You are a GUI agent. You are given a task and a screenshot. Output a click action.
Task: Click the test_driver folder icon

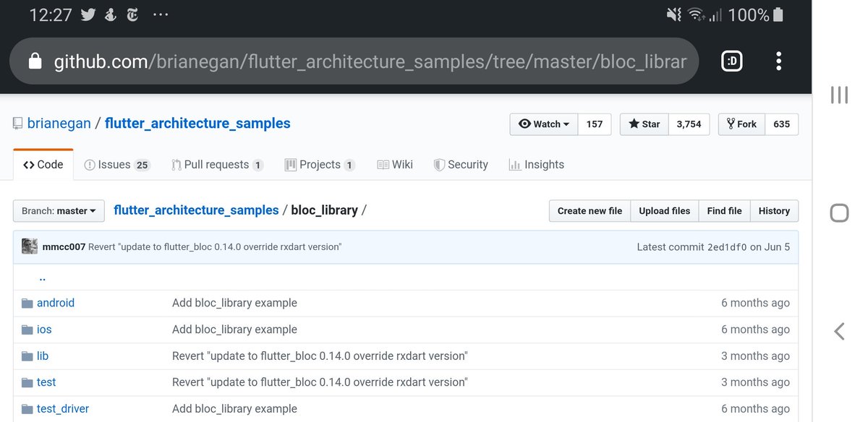point(27,409)
